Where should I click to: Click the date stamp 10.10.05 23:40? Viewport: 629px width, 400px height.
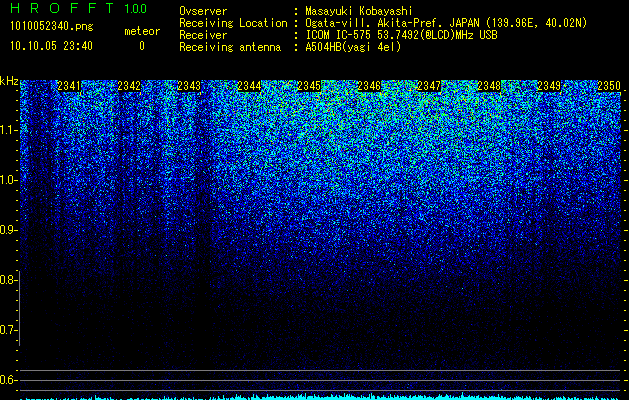pos(51,46)
